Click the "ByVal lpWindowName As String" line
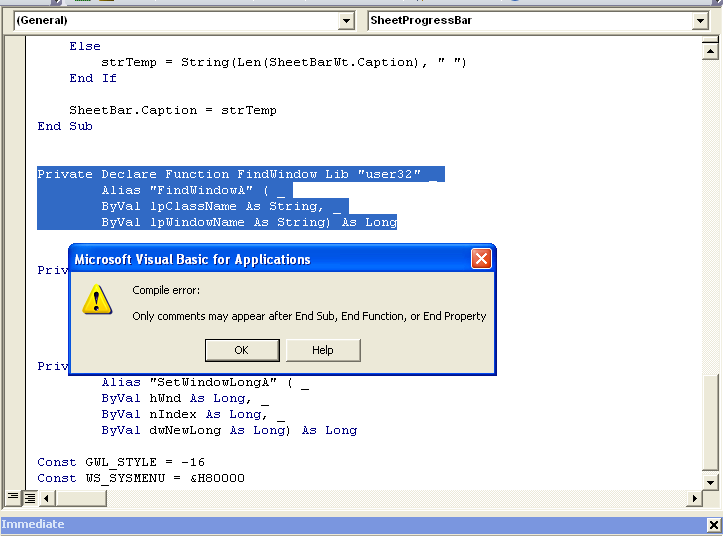 coord(249,222)
